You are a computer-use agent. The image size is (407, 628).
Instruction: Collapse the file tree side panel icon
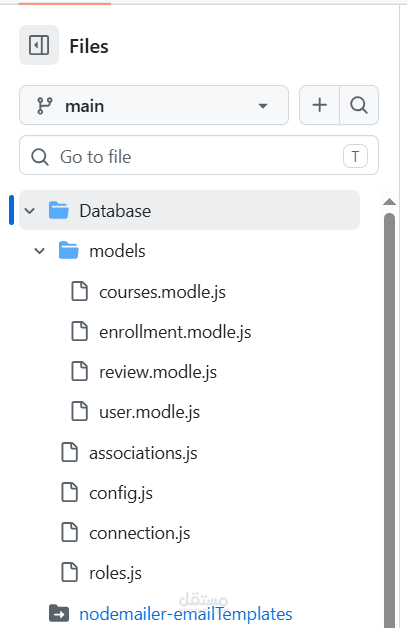point(39,45)
